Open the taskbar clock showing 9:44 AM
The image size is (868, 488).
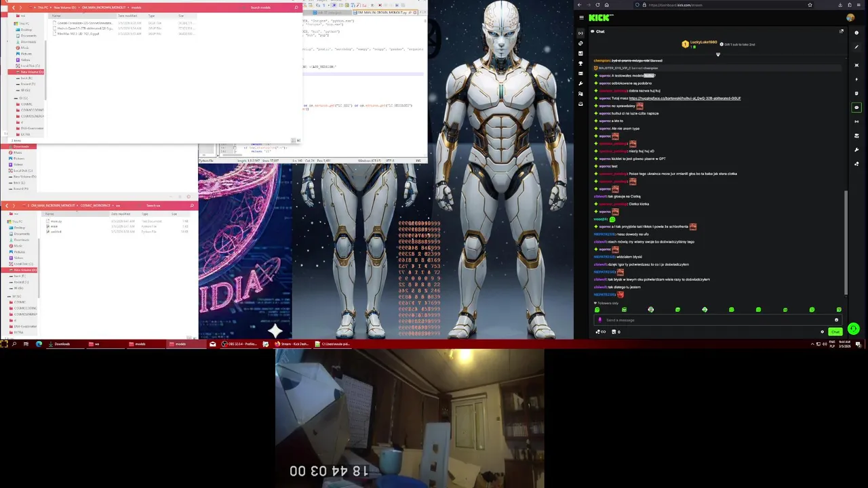[844, 344]
